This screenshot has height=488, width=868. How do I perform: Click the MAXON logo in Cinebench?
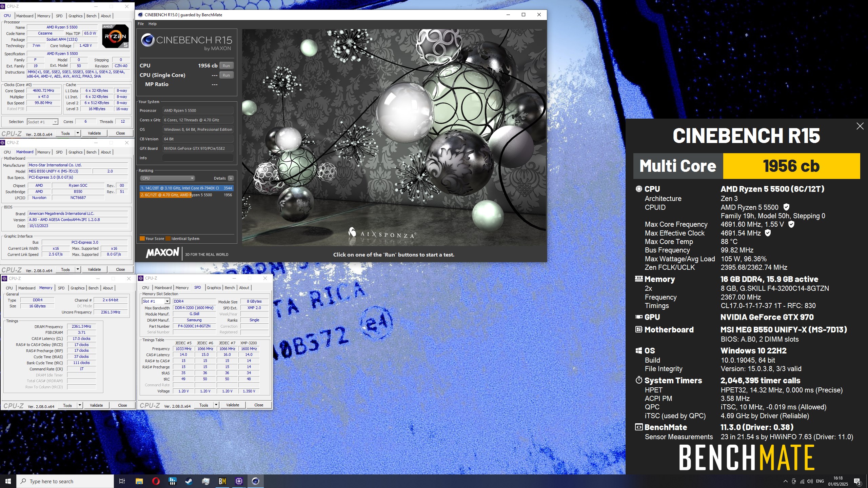click(162, 253)
